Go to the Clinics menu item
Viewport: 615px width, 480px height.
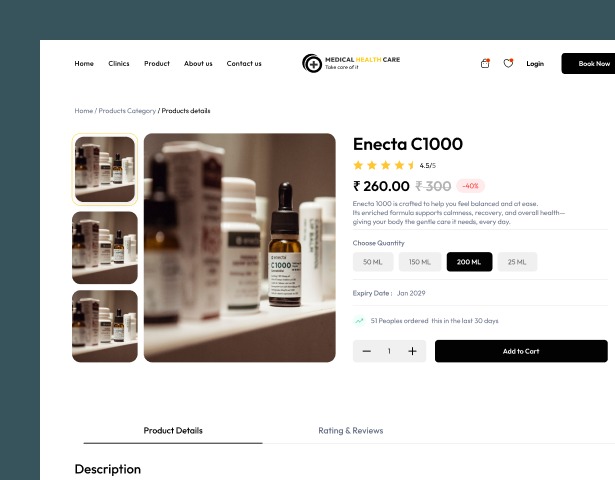click(x=119, y=64)
